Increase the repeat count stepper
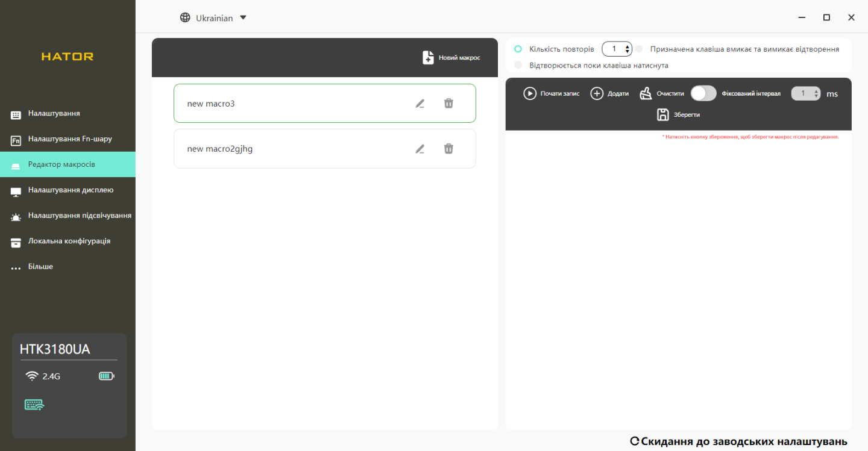The image size is (868, 451). 627,46
